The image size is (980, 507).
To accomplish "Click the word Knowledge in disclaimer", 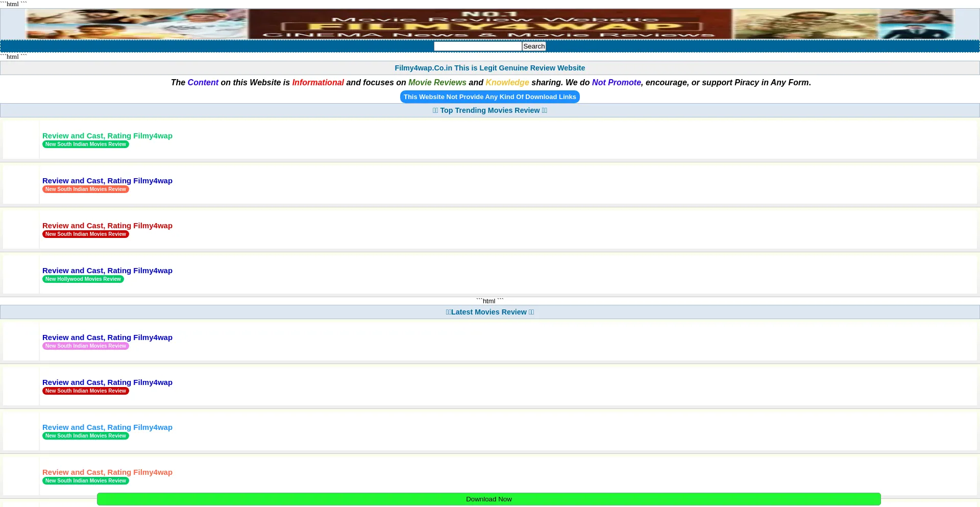I will [507, 83].
